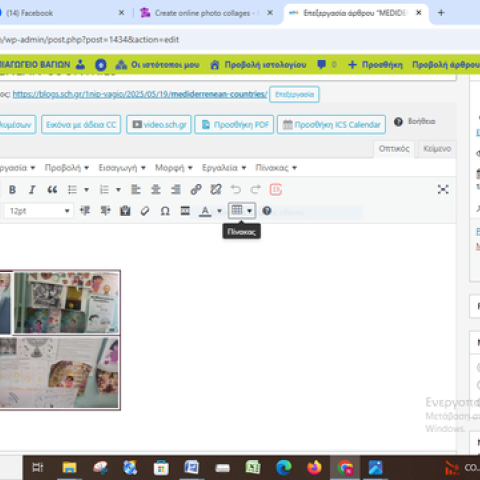Open Microsoft Store from the taskbar
This screenshot has height=480, width=480.
pyautogui.click(x=161, y=468)
